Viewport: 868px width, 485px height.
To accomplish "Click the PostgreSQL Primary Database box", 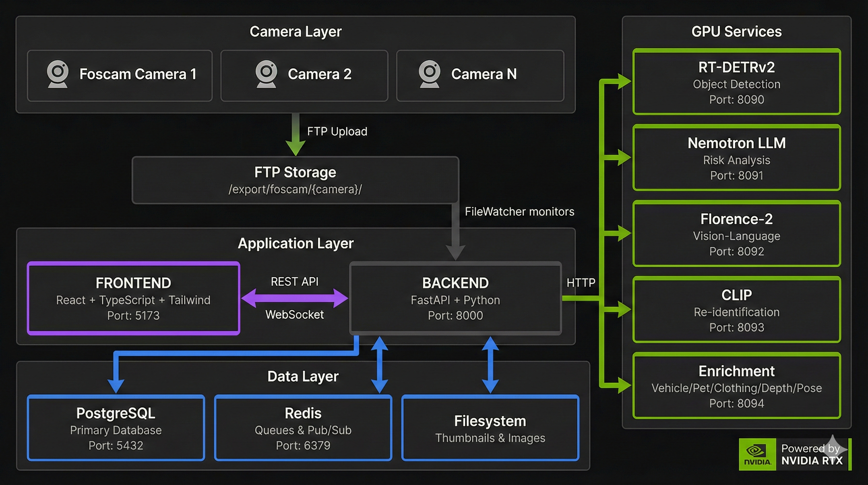I will (115, 429).
